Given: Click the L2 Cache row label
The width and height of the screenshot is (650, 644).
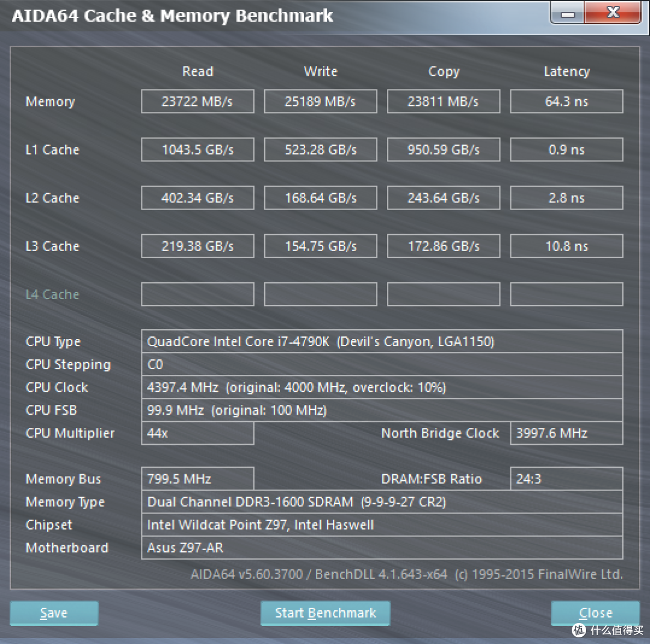Looking at the screenshot, I should click(52, 198).
